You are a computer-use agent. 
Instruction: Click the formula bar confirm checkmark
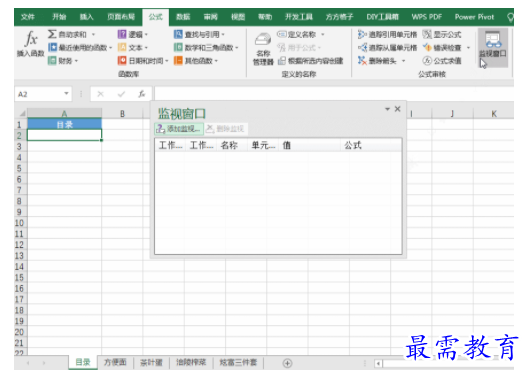click(x=121, y=94)
